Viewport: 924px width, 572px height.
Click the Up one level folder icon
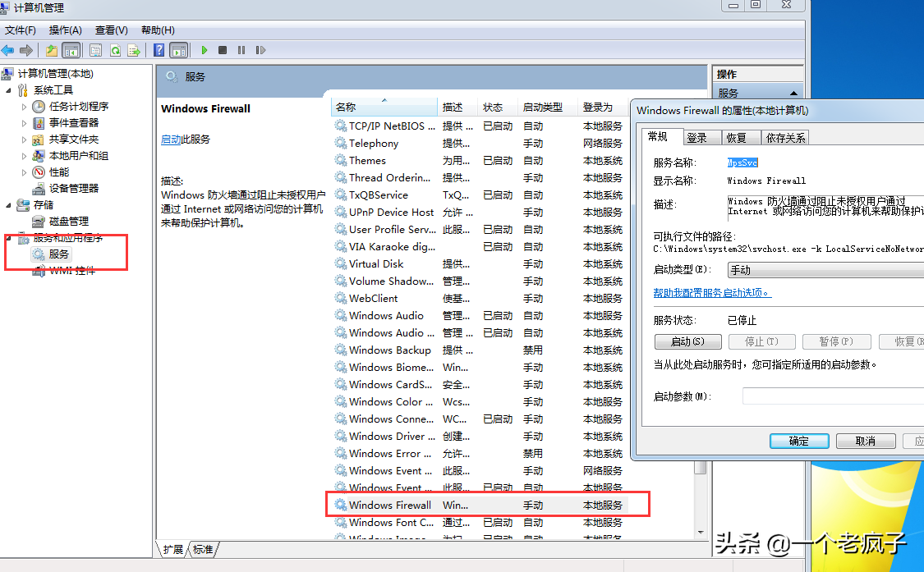point(52,51)
